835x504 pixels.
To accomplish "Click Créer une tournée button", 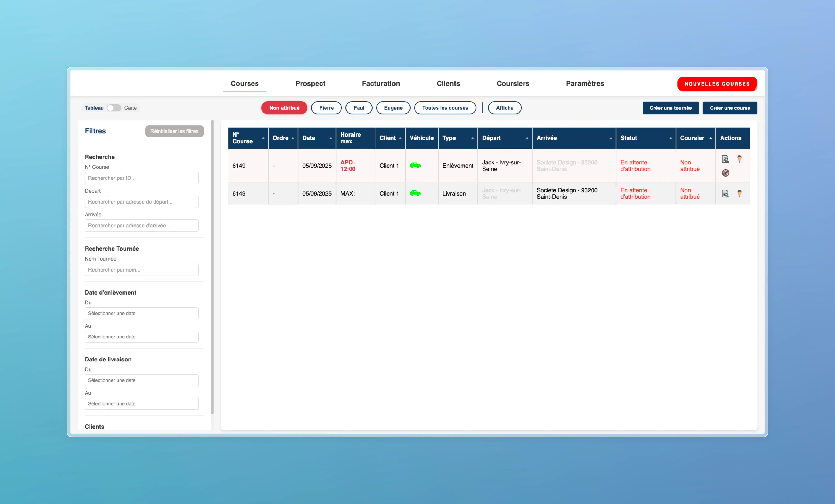I will [x=670, y=108].
